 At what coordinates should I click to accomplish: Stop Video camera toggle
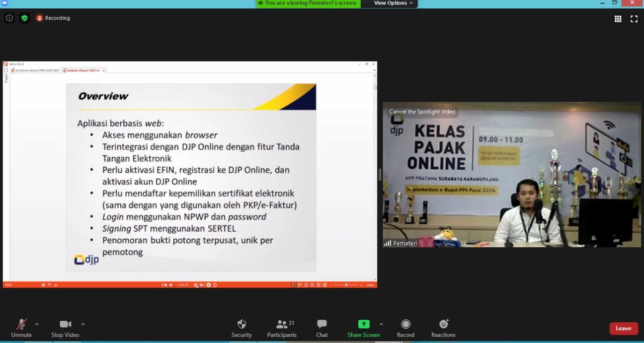point(65,328)
